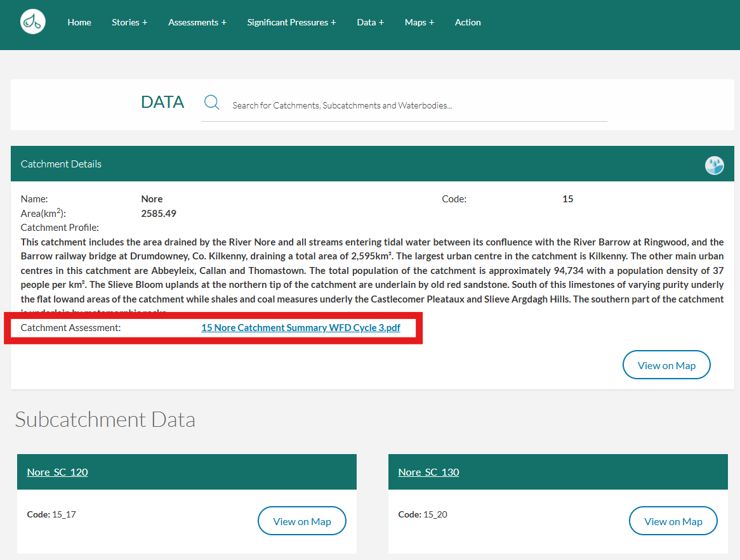
Task: Open the Maps + dropdown
Action: (x=420, y=22)
